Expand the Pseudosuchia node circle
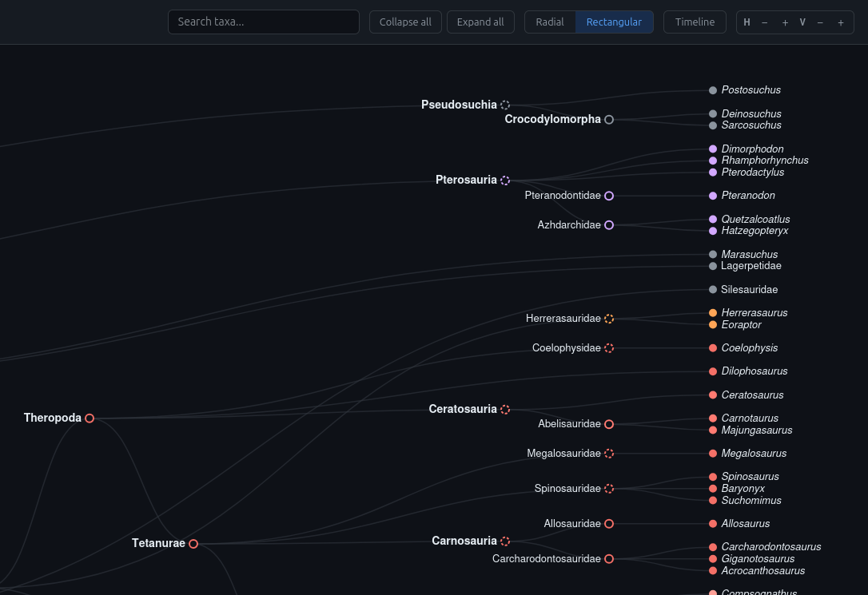This screenshot has height=595, width=868. point(505,105)
